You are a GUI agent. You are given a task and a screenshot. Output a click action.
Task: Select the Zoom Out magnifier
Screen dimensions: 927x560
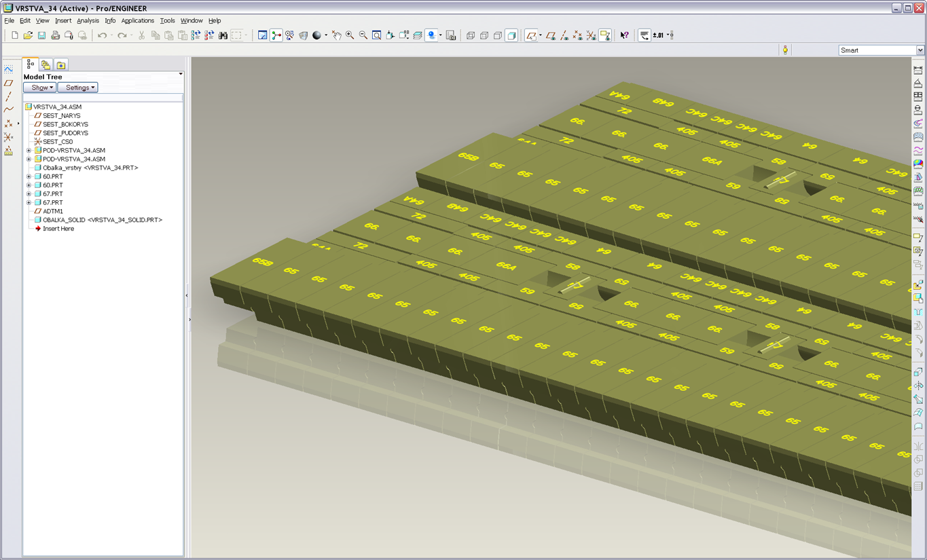click(x=363, y=35)
